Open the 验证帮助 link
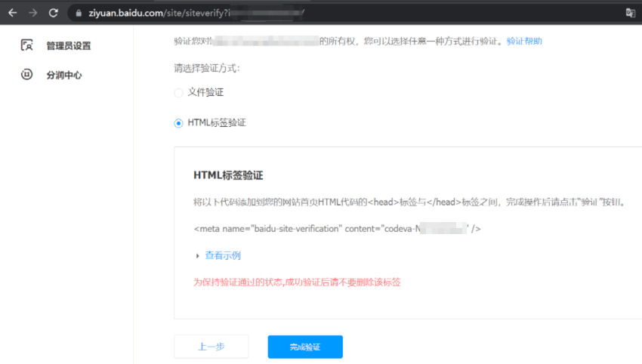 524,41
